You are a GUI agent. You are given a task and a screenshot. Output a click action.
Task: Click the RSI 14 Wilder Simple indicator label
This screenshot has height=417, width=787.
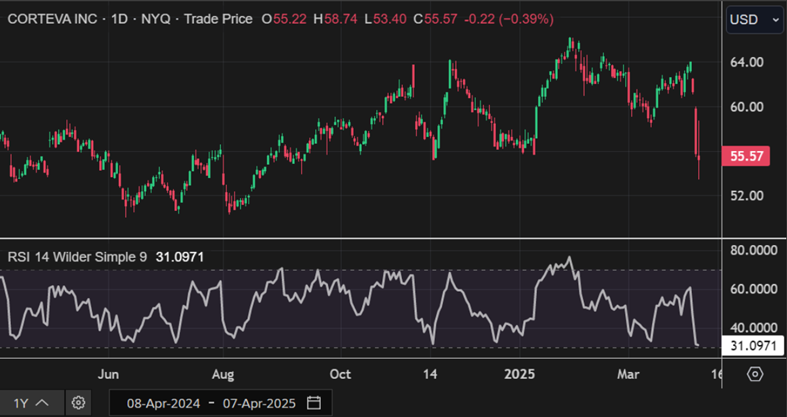coord(77,257)
